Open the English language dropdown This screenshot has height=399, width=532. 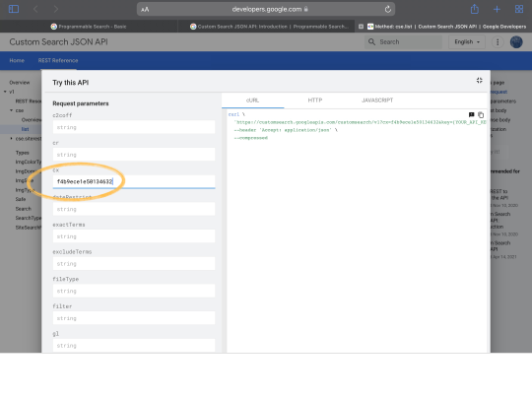[467, 42]
